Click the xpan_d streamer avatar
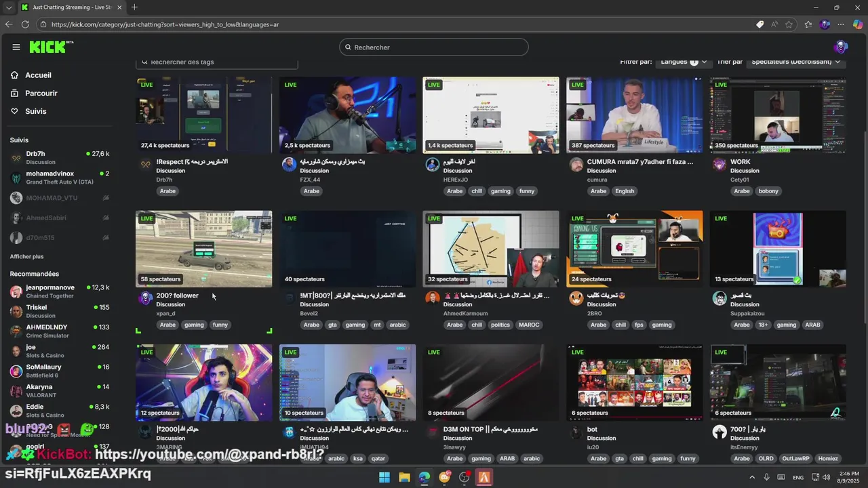This screenshot has width=868, height=488. [x=145, y=298]
